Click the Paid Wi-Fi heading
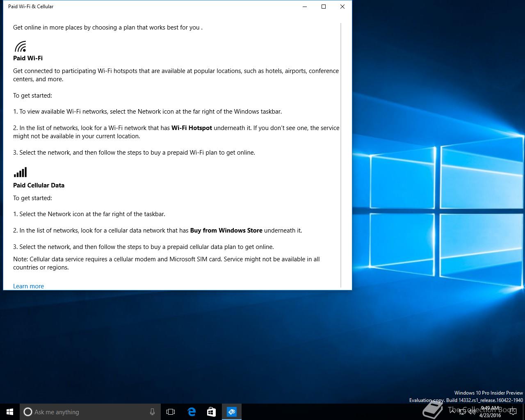 28,58
